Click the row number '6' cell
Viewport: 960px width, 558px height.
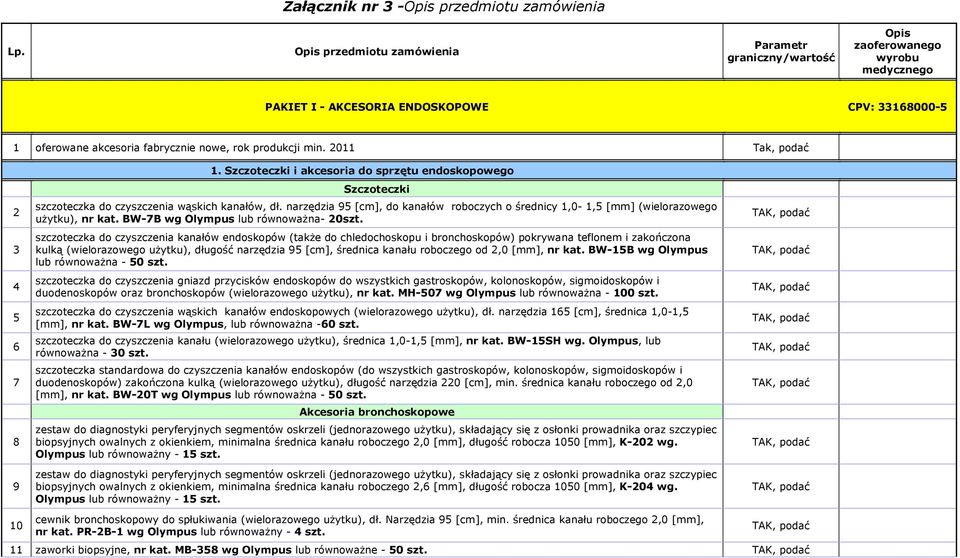(x=17, y=347)
